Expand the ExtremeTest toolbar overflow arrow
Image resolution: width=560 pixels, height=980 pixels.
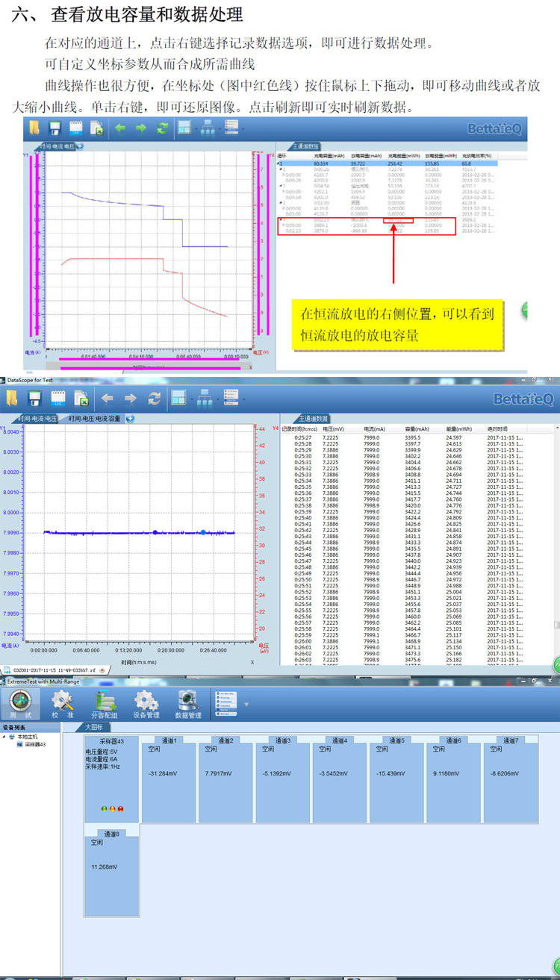click(x=246, y=704)
